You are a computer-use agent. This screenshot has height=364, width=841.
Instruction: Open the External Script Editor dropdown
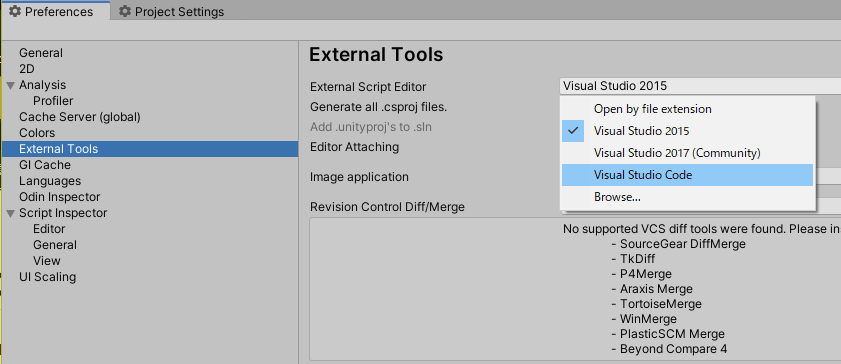(700, 86)
